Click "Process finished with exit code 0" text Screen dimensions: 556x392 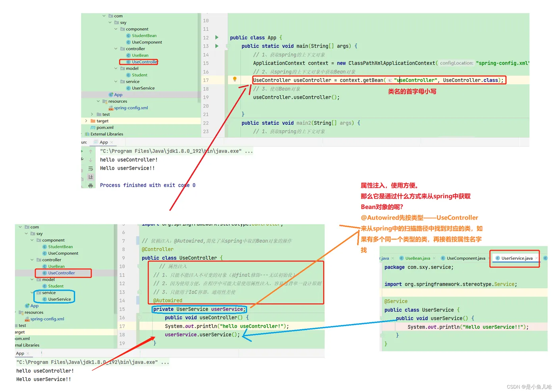148,185
